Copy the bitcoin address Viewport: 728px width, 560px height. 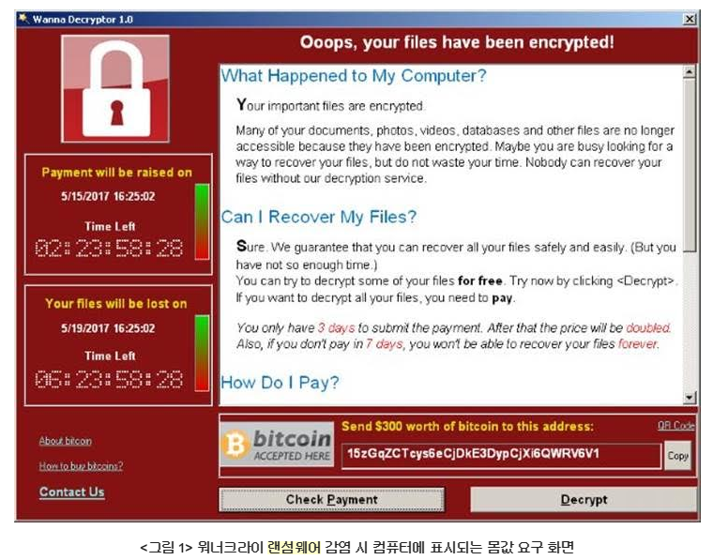pos(677,456)
